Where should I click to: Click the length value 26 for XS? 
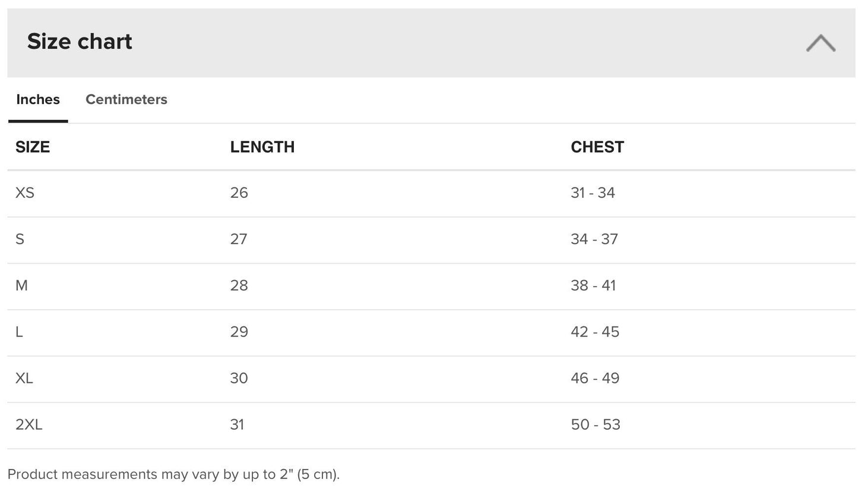[x=239, y=193]
